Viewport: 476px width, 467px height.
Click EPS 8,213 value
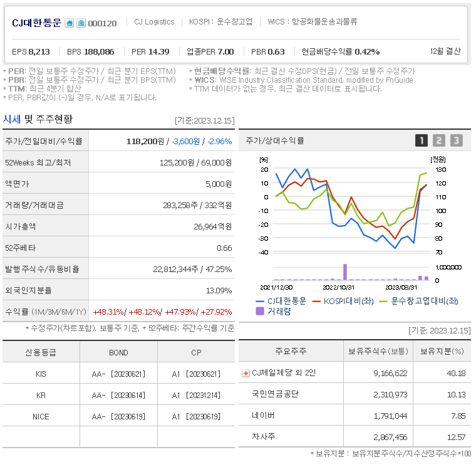31,51
